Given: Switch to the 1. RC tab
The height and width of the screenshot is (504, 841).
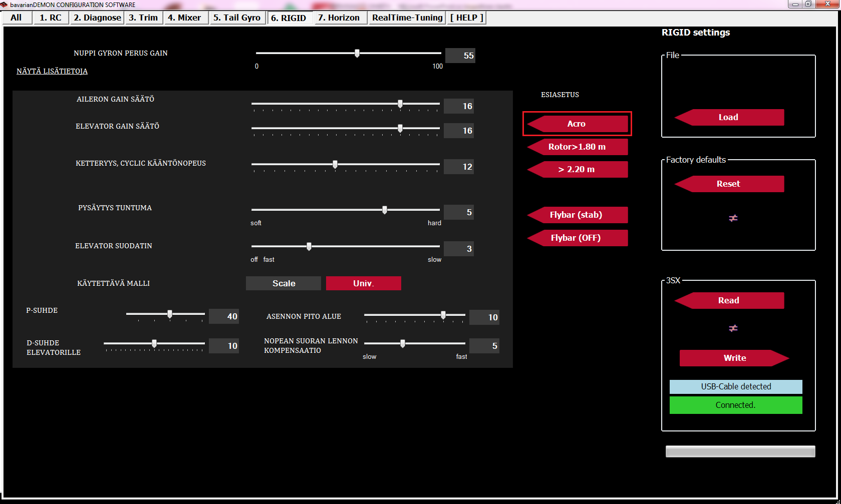Looking at the screenshot, I should coord(51,18).
